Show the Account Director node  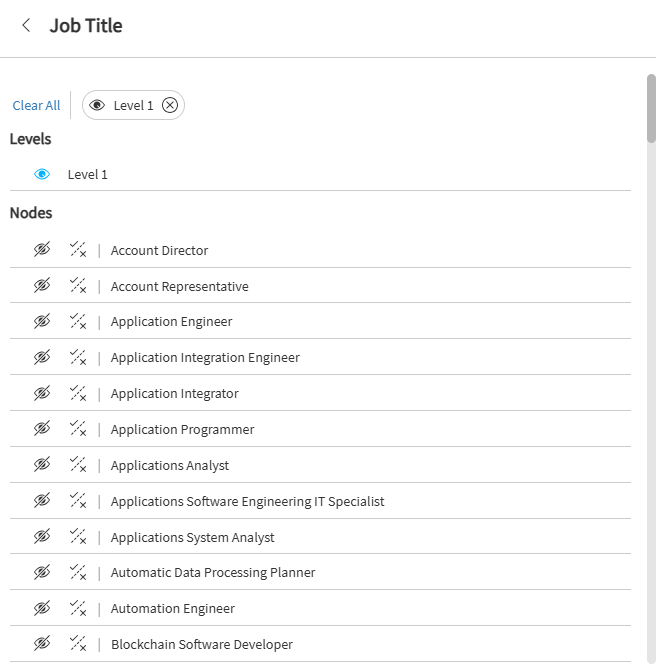coord(42,250)
